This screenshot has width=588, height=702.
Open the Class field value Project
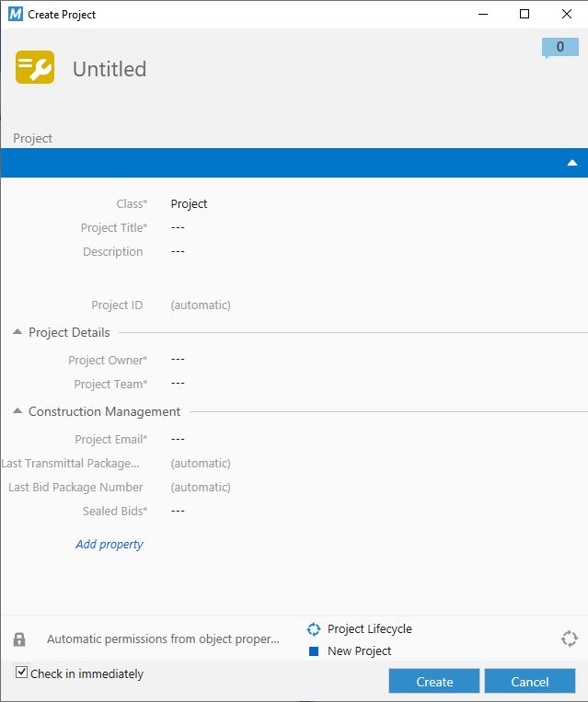[x=189, y=203]
